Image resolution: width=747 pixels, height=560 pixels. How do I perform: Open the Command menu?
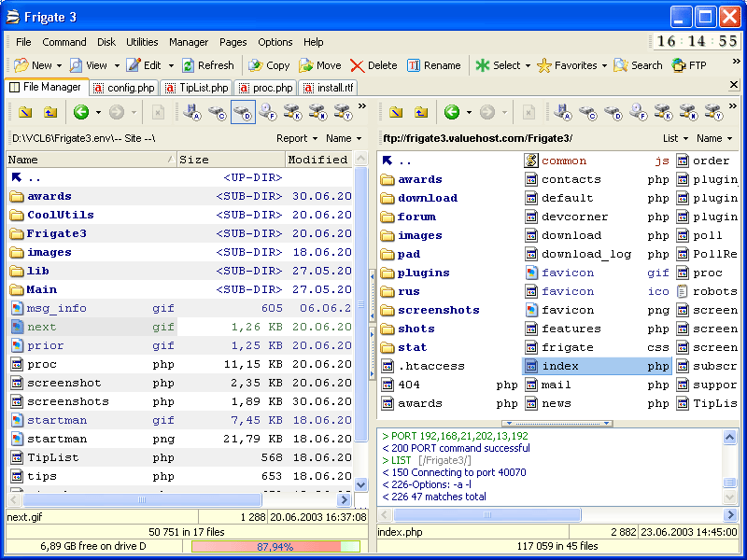pos(64,42)
